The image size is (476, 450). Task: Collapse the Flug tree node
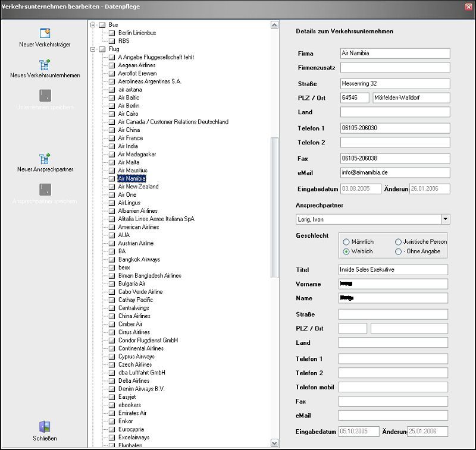(93, 49)
